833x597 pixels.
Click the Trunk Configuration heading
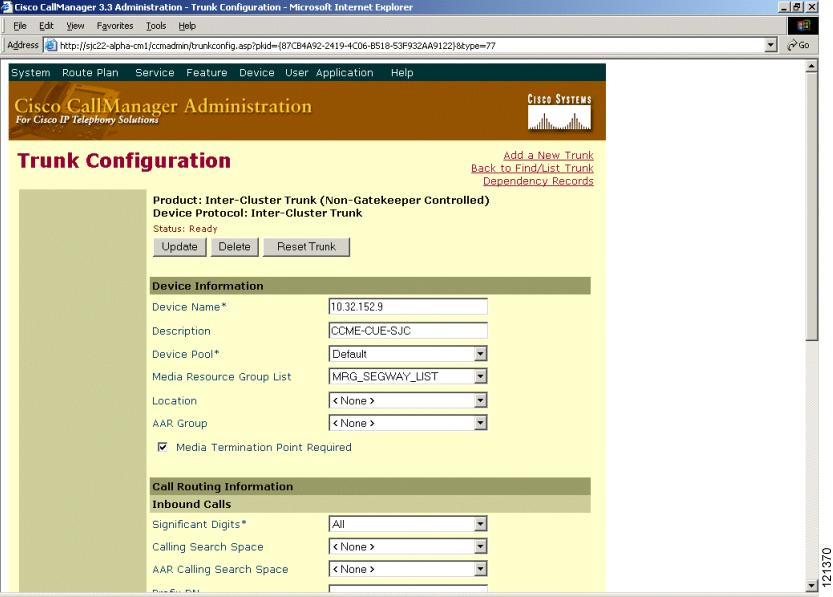(x=124, y=160)
